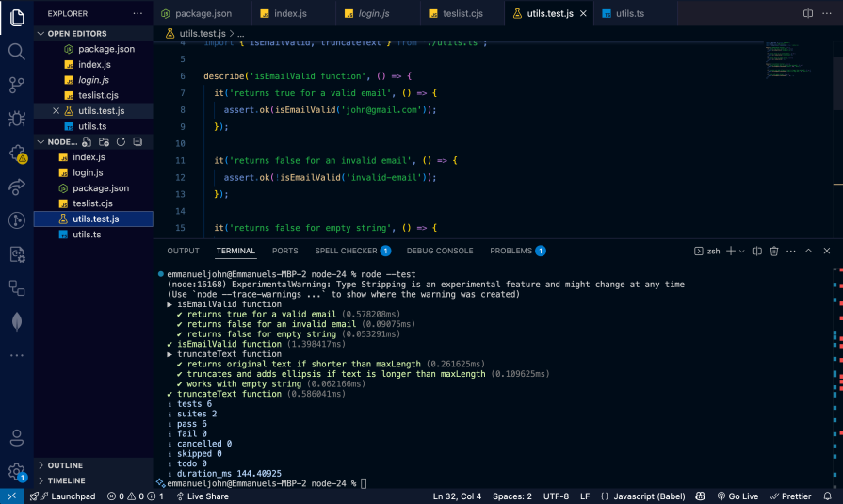Click Ln 32, Col 4 cursor position
Screen dimensions: 843x504
click(x=457, y=496)
